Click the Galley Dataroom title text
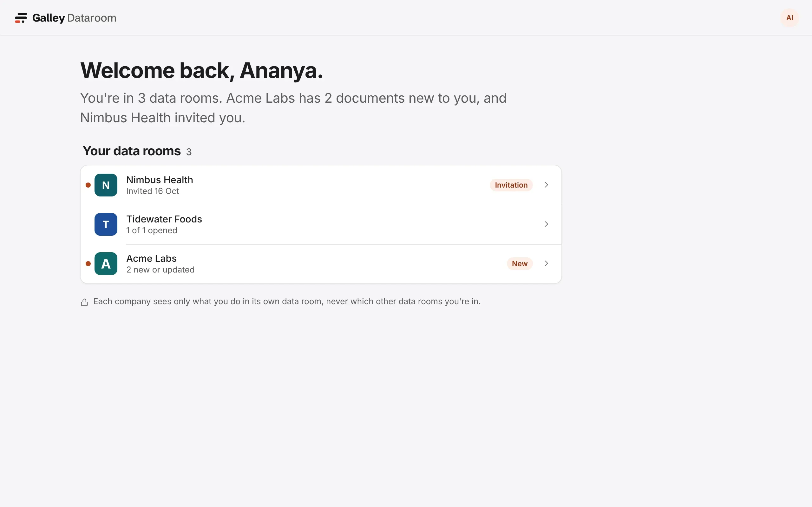The image size is (812, 507). pyautogui.click(x=74, y=18)
